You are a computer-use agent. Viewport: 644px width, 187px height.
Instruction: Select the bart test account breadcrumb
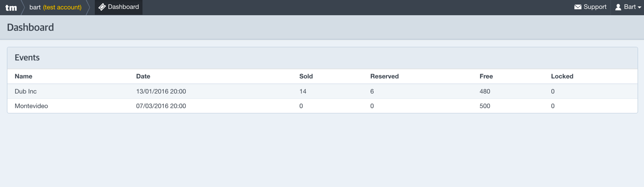point(55,7)
